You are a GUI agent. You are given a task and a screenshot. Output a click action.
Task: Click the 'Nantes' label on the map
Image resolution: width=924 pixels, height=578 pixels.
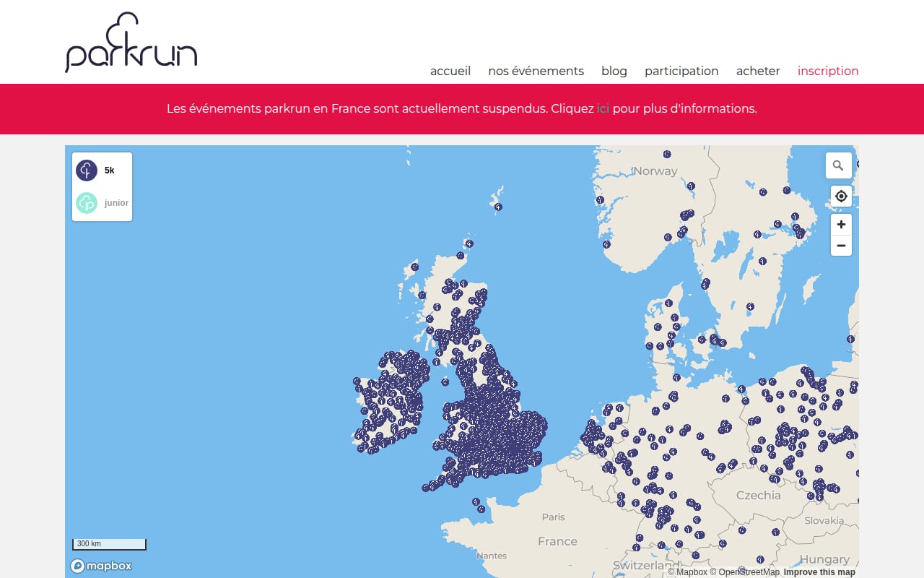coord(492,556)
